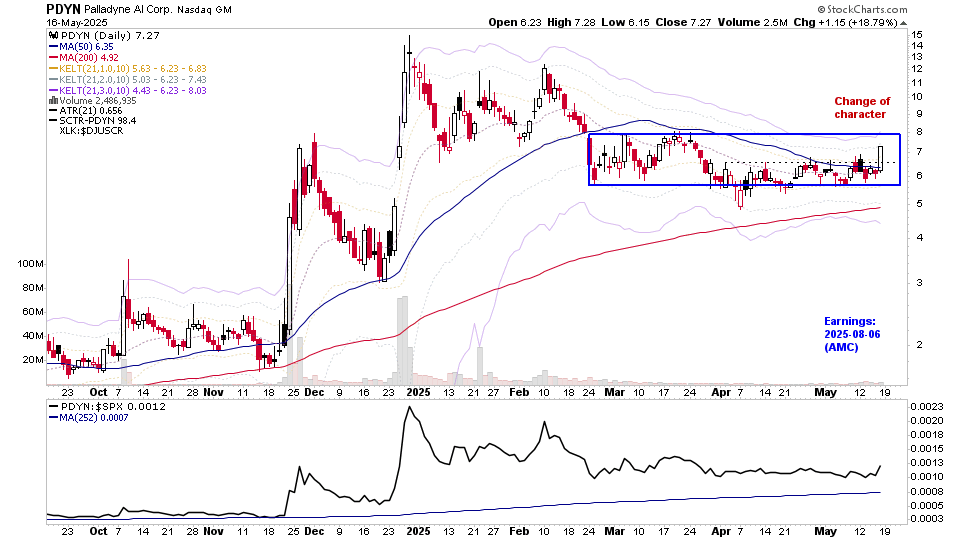Click the volume bars icon beside Volume 2,486,935
The width and height of the screenshot is (960, 540).
click(53, 100)
